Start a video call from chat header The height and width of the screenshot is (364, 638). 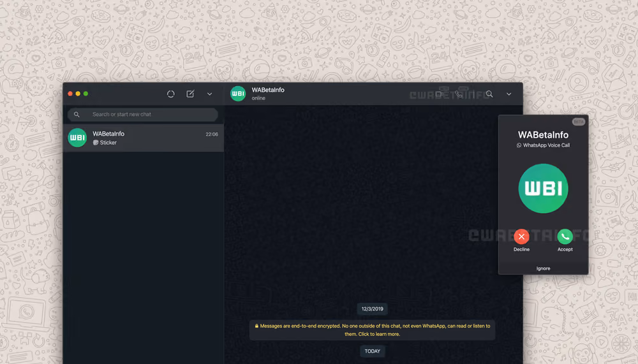coord(439,94)
